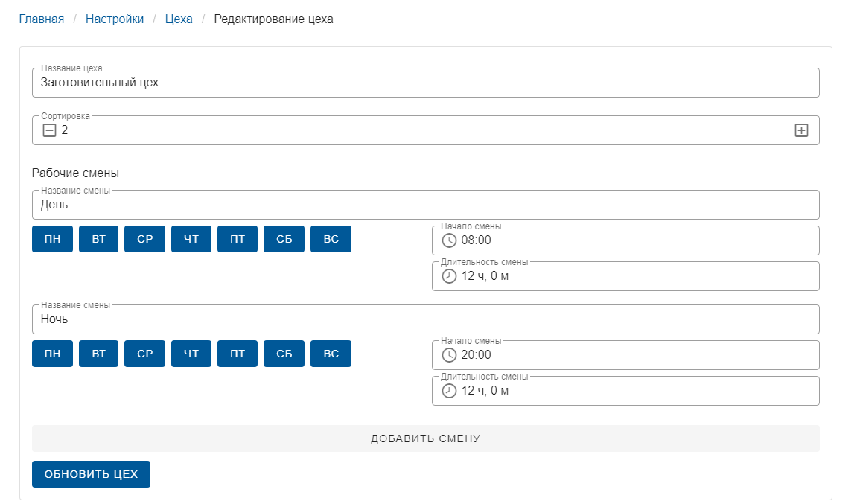
Task: Open the 20:00 shift start time field
Action: click(633, 355)
